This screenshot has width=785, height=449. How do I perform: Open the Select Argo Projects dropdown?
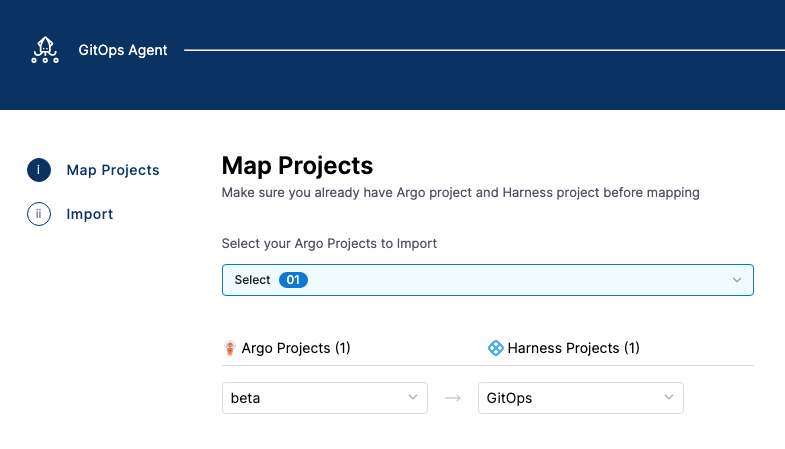487,280
